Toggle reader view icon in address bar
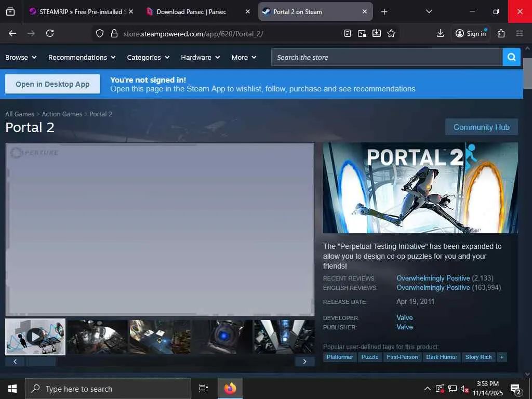This screenshot has height=399, width=532. (348, 33)
